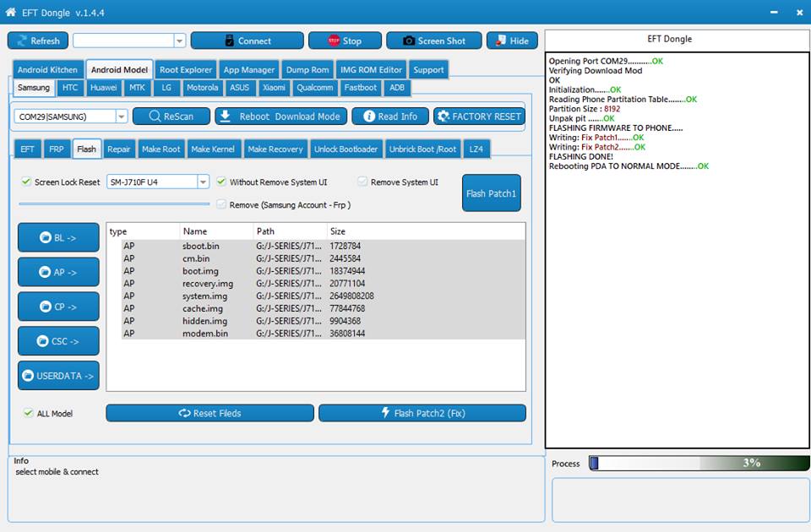
Task: Uncheck Without Remove System UI
Action: (x=221, y=182)
